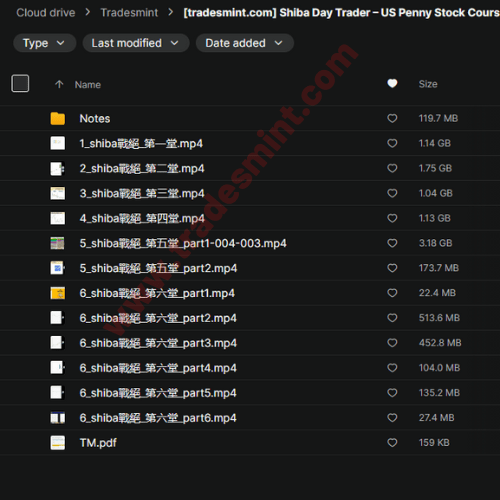Favourite 2_shiba 第二堂.mp4 with heart
Viewport: 500px width, 500px height.
(x=392, y=168)
